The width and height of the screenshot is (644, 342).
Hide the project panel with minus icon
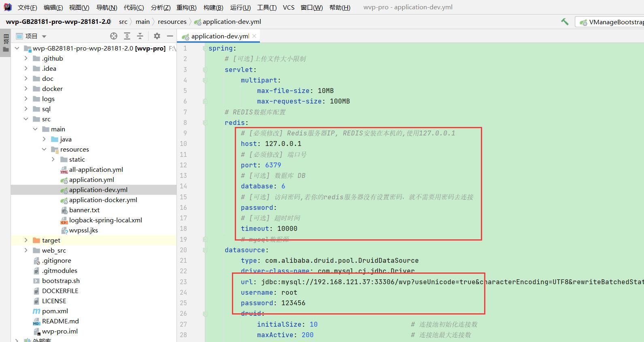point(170,36)
